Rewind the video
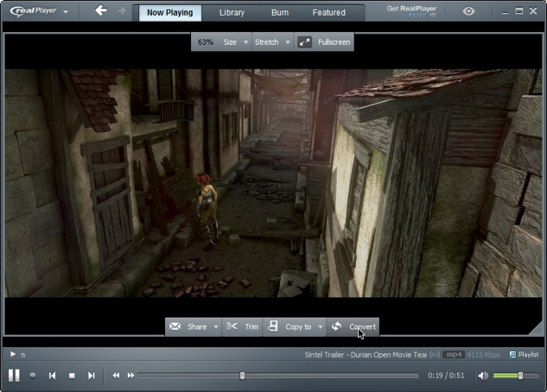Image resolution: width=547 pixels, height=392 pixels. tap(116, 376)
